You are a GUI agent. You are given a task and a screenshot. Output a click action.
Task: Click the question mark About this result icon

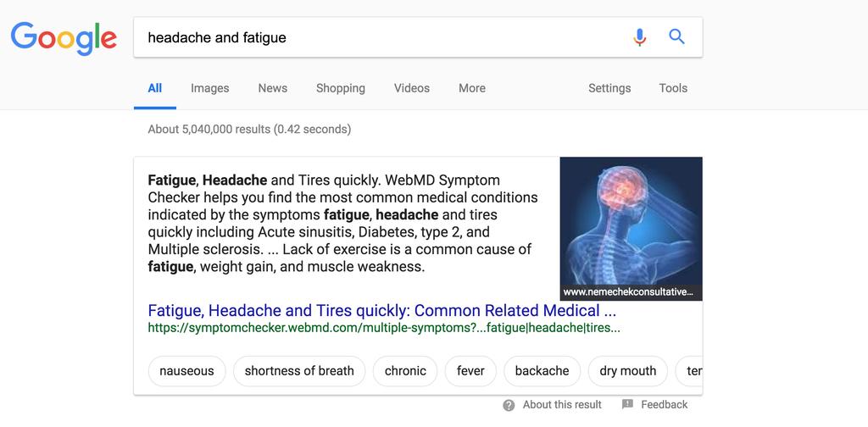pyautogui.click(x=509, y=406)
